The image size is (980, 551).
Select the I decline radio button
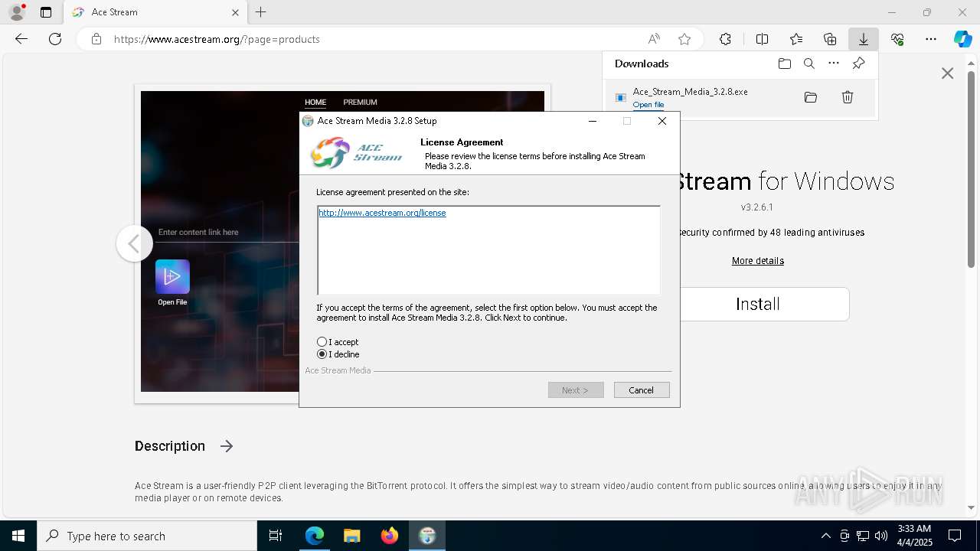(x=322, y=354)
